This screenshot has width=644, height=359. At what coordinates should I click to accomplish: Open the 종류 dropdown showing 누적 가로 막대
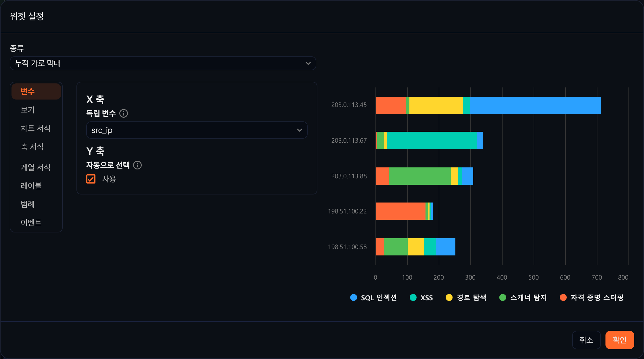tap(163, 63)
